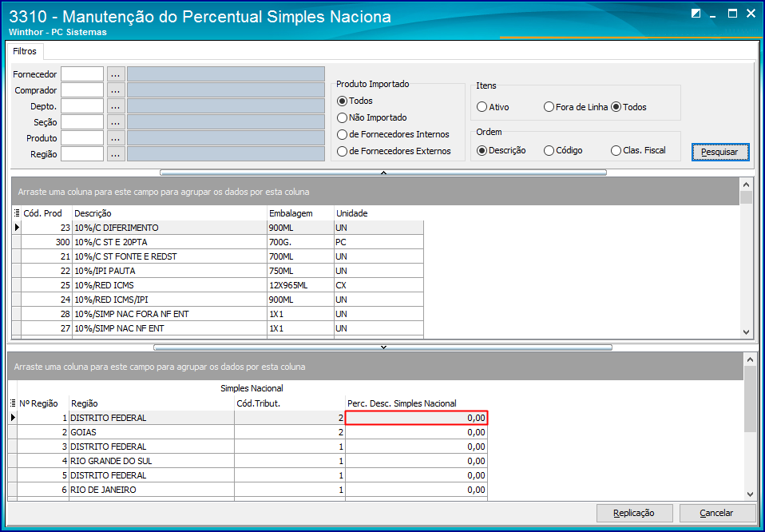
Task: Select row 10%/C ST FONTE E REDST
Action: 217,256
